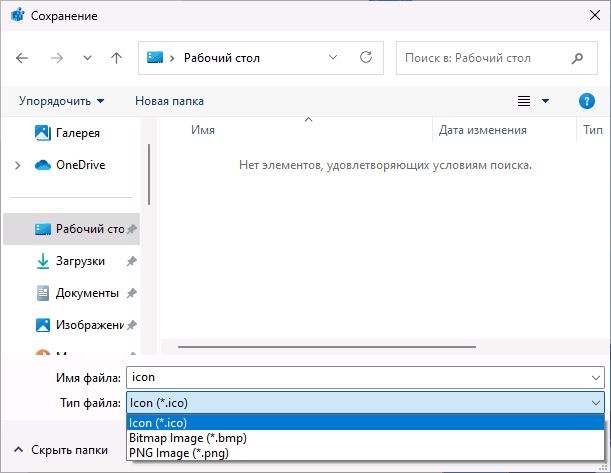Click the horizontal scrollbar in file list
Viewport: 611px width, 473px height.
tap(327, 346)
